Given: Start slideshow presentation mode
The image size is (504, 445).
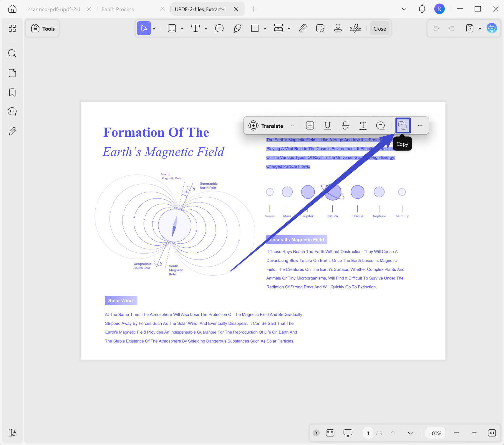Looking at the screenshot, I should coord(348,433).
